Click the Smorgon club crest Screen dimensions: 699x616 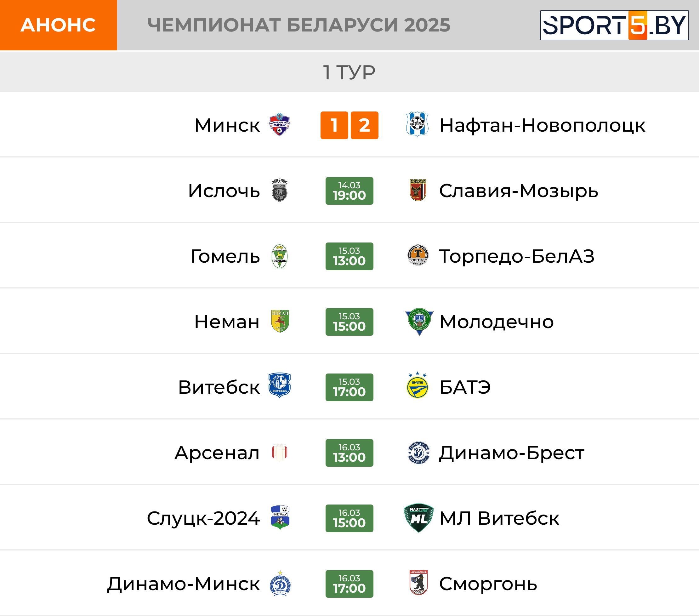tap(418, 583)
